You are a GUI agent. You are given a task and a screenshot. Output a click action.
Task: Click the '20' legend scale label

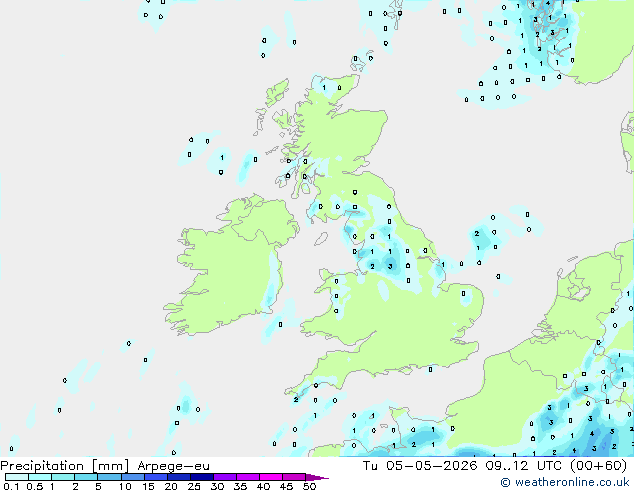[x=171, y=486]
